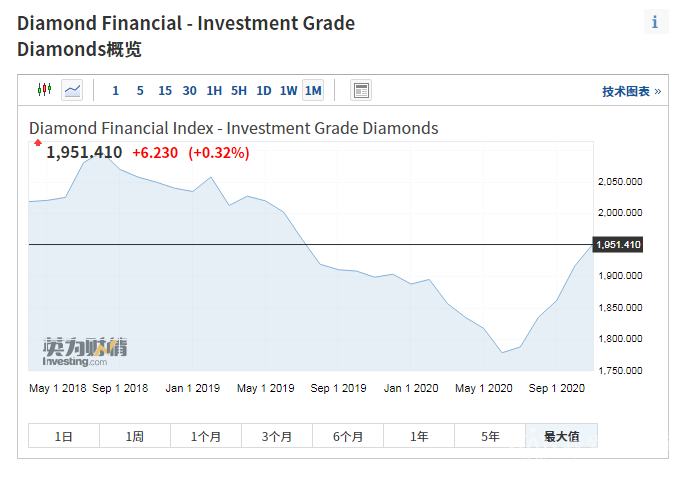This screenshot has height=477, width=684.
Task: Switch interval to 5H
Action: click(239, 91)
